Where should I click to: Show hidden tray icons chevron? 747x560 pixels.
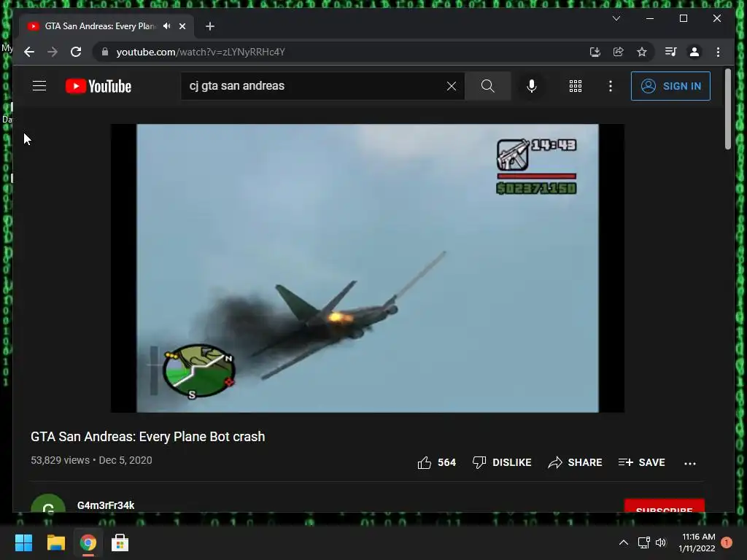click(623, 542)
